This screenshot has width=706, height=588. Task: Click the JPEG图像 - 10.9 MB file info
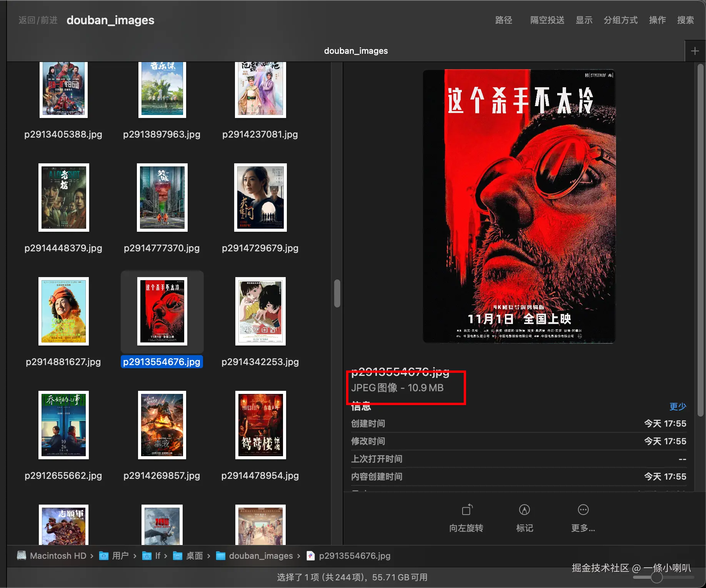pos(397,387)
